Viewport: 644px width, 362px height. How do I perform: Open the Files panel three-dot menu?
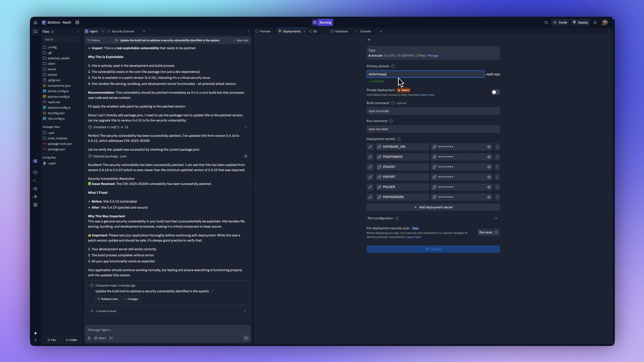pos(78,32)
